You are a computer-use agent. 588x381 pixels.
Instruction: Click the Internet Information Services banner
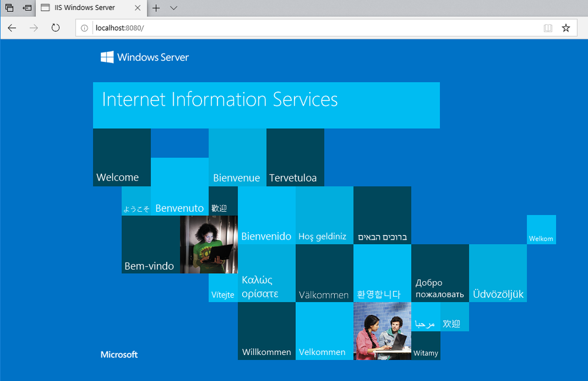(266, 105)
